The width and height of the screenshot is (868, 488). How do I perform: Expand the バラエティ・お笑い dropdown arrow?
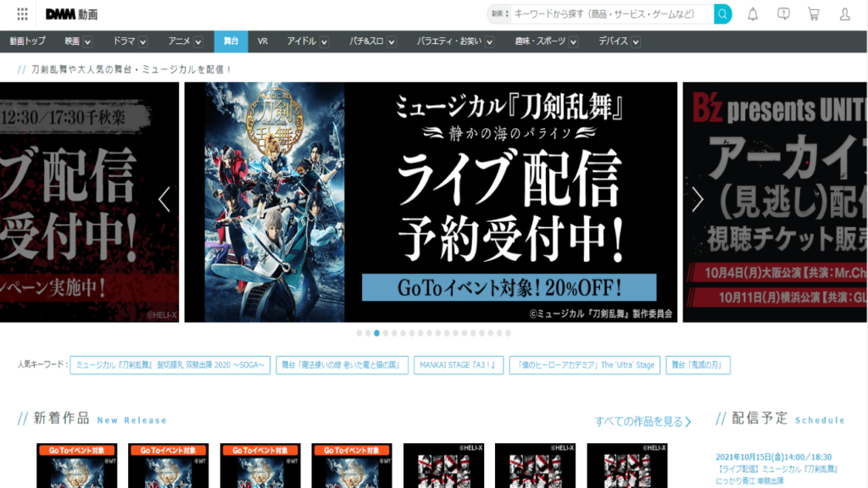[489, 42]
